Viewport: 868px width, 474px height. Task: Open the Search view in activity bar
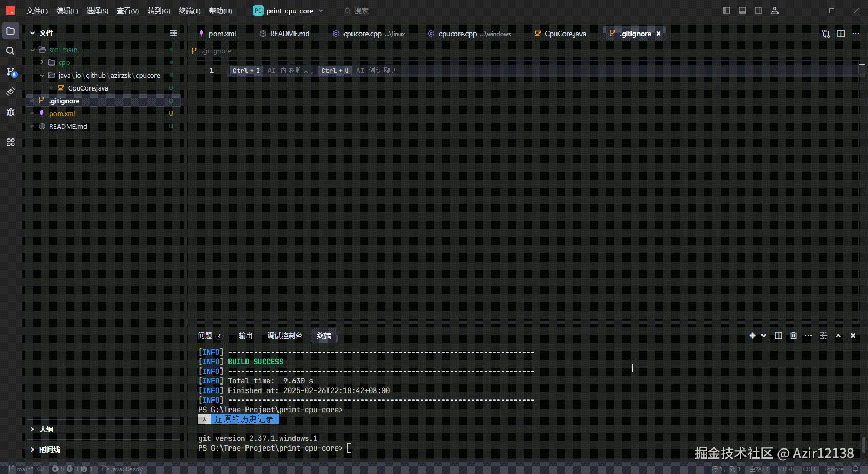[11, 51]
